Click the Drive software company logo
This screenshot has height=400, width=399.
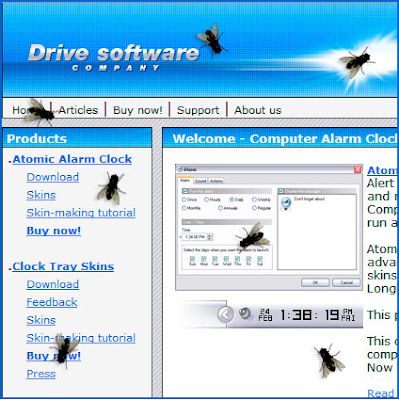click(114, 57)
